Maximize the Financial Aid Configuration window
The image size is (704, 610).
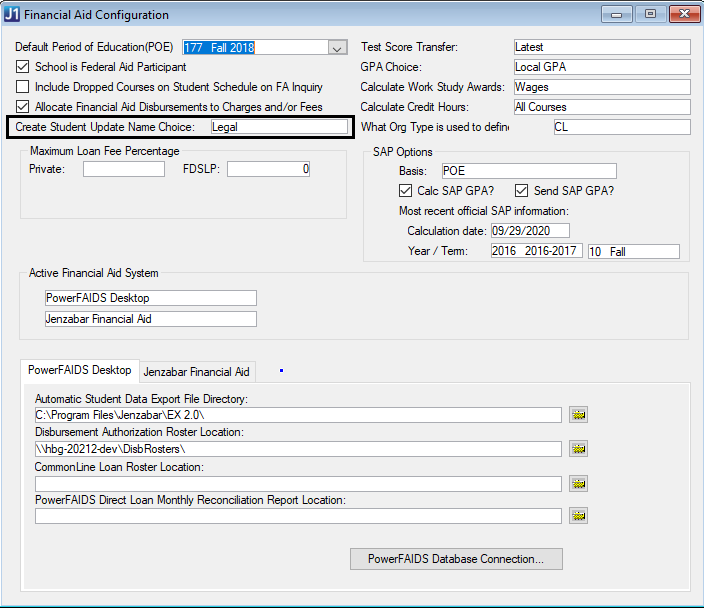(x=651, y=15)
